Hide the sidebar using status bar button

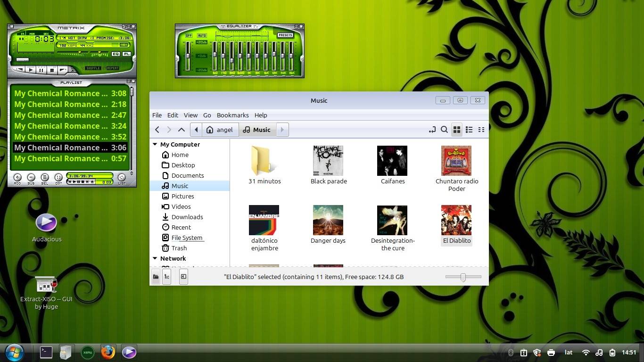[x=183, y=277]
